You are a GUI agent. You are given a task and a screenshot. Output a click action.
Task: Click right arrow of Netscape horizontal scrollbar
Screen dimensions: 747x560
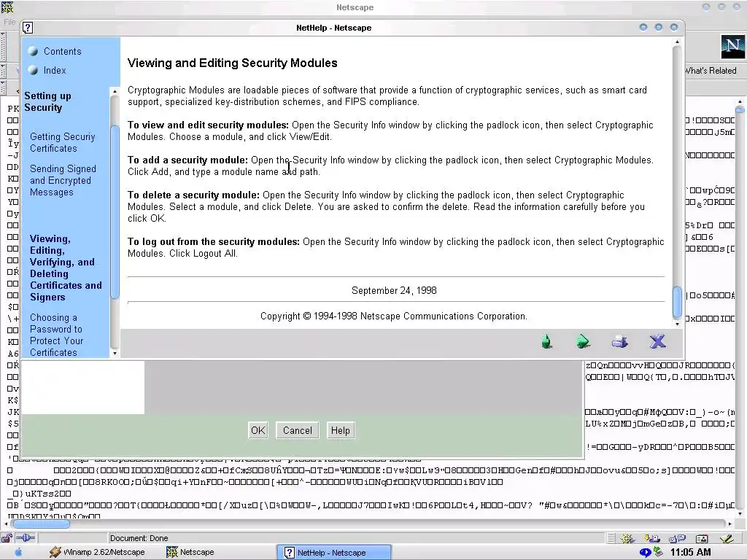(729, 524)
